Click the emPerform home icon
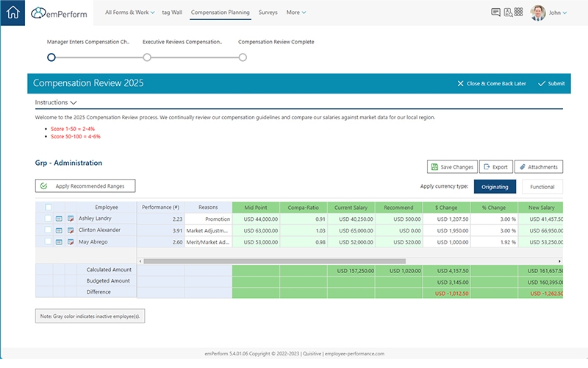This screenshot has width=588, height=368. pos(12,13)
